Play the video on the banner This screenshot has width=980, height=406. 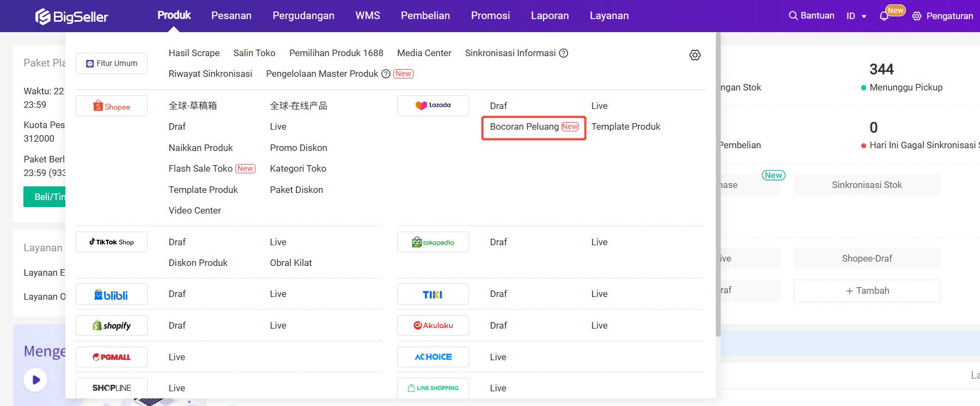click(36, 380)
